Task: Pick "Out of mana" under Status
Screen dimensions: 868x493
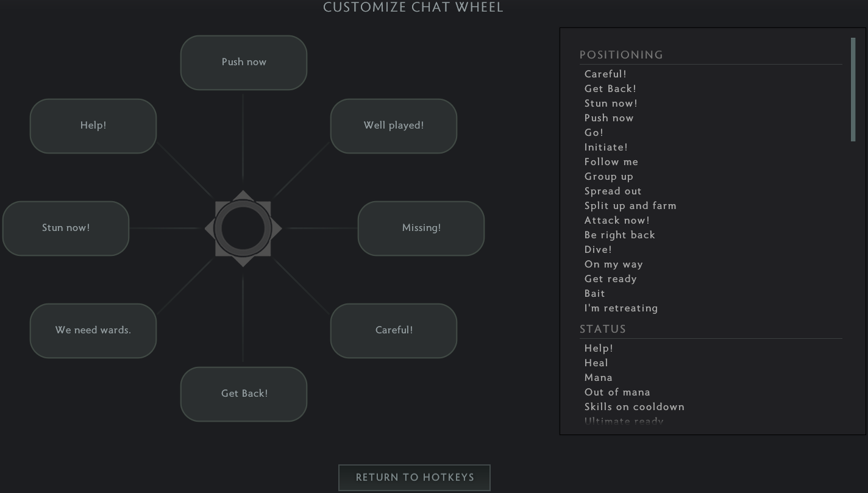Action: pyautogui.click(x=617, y=392)
